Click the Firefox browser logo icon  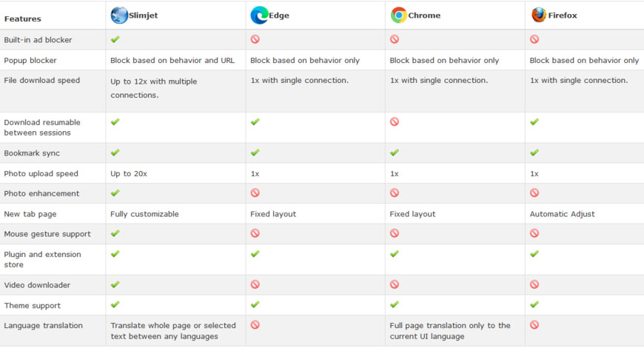[x=538, y=15]
